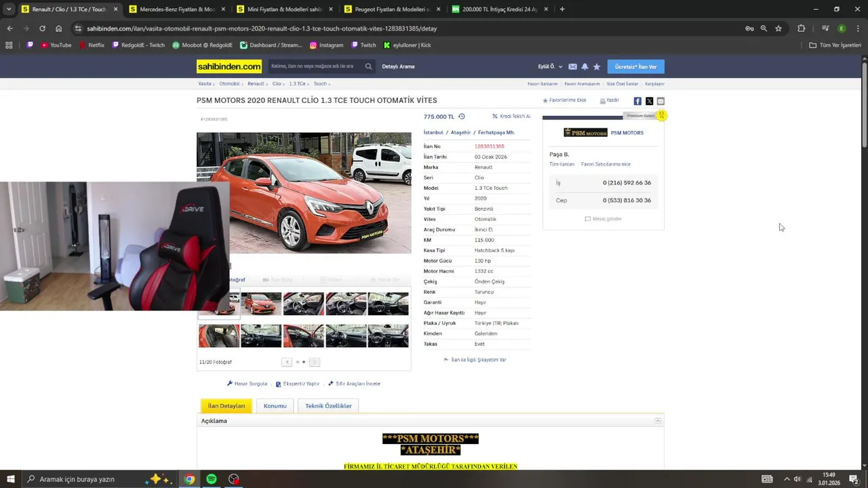Close the Renault Clio browser tab

pyautogui.click(x=115, y=9)
